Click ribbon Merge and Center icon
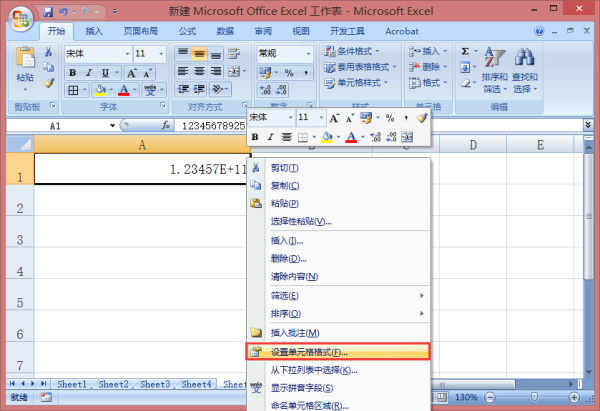 234,71
